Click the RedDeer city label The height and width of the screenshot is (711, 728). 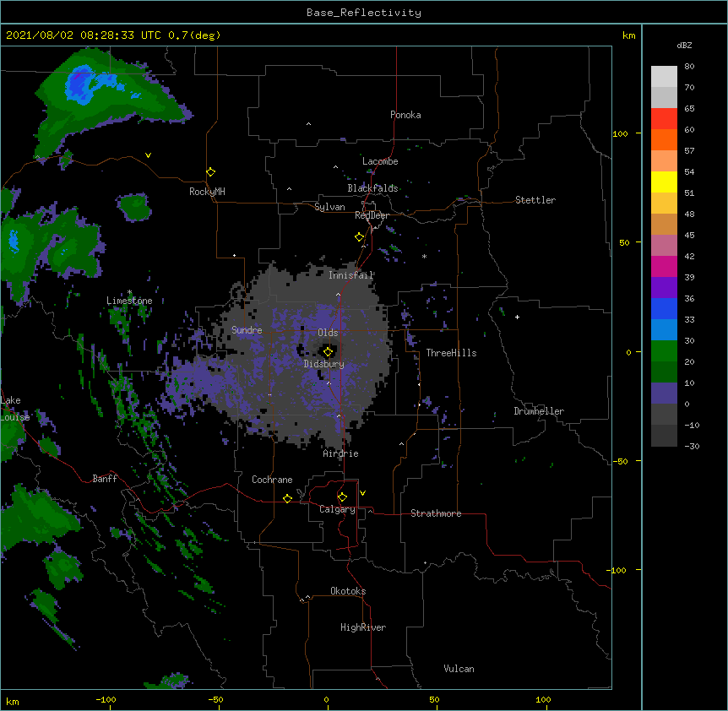pyautogui.click(x=372, y=215)
